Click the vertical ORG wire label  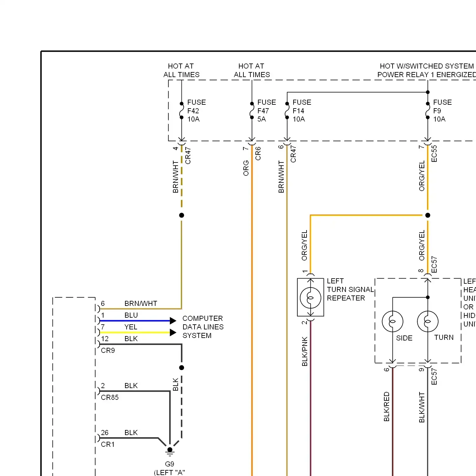(246, 168)
